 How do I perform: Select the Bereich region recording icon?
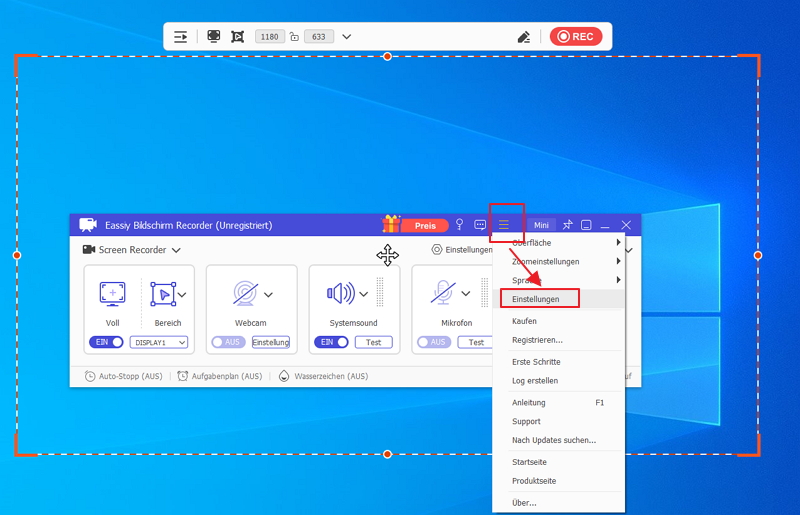162,293
